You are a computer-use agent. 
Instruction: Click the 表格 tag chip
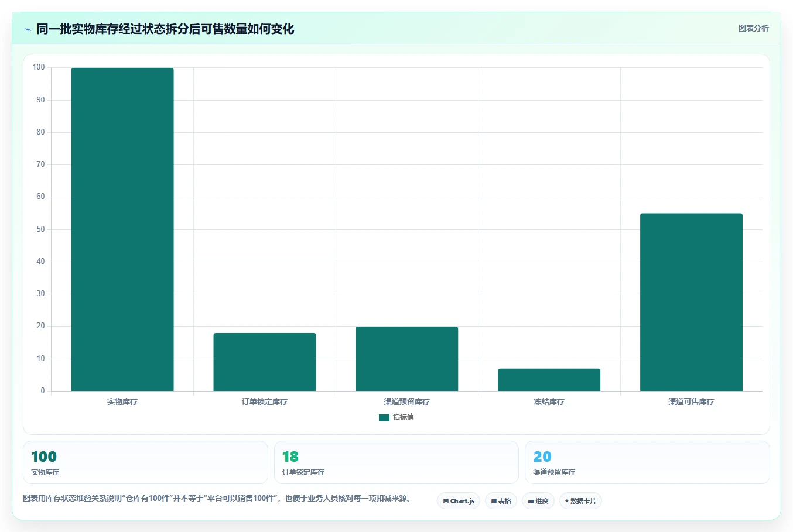point(501,501)
